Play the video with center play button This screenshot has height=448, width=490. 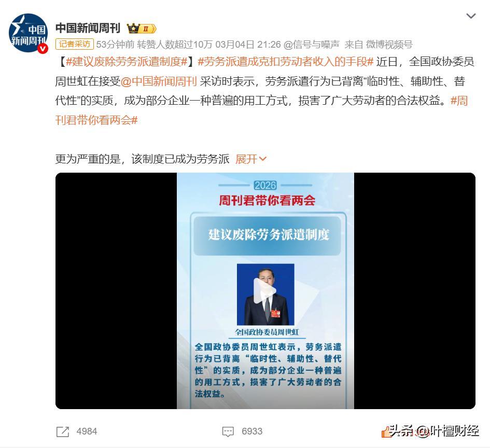264,291
